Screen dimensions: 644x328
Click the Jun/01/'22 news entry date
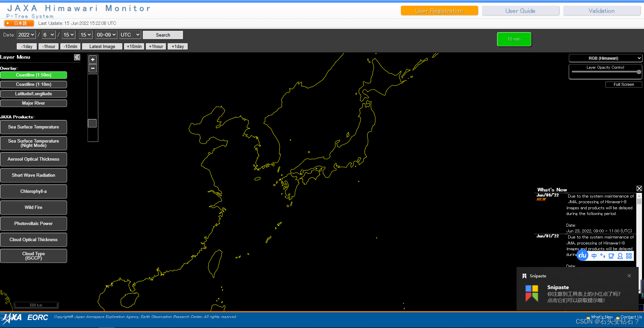pos(548,236)
